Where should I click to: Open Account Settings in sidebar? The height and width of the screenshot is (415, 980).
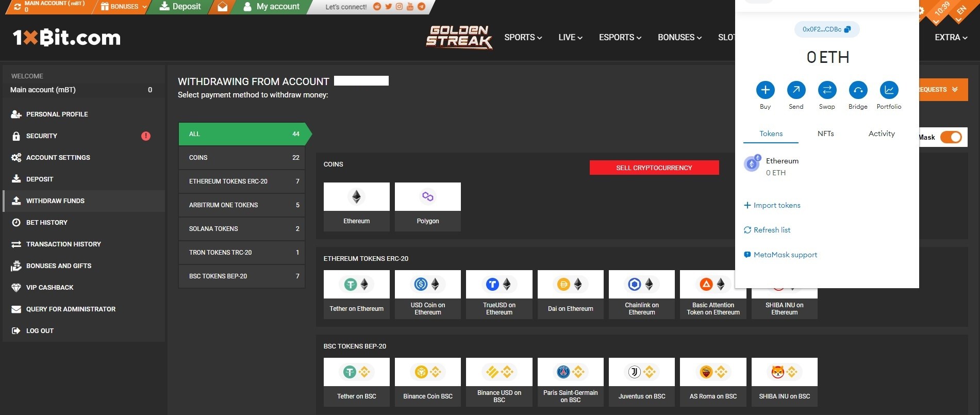(84, 158)
